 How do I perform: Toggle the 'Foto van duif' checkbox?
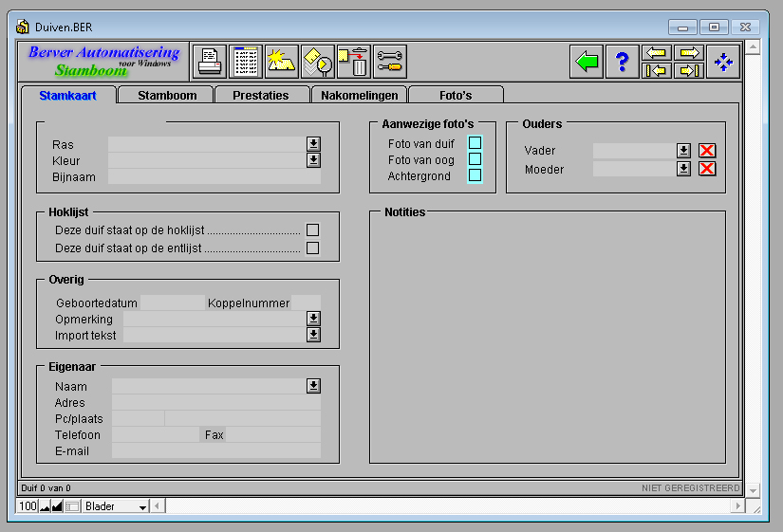pos(475,143)
